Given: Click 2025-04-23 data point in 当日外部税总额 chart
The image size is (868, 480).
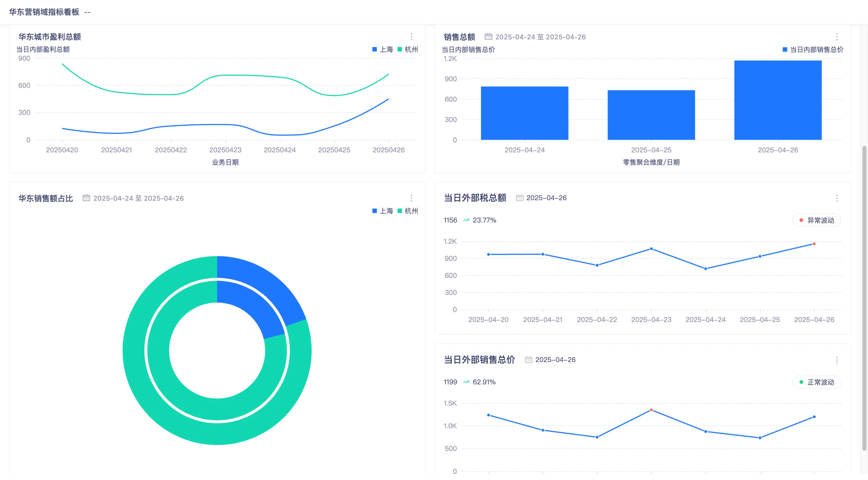Looking at the screenshot, I should 651,249.
